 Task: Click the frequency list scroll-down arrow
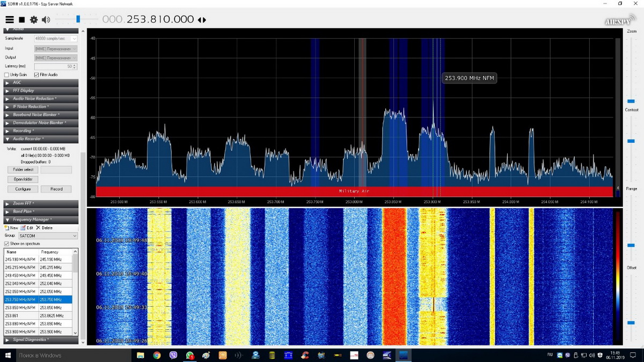coord(75,333)
